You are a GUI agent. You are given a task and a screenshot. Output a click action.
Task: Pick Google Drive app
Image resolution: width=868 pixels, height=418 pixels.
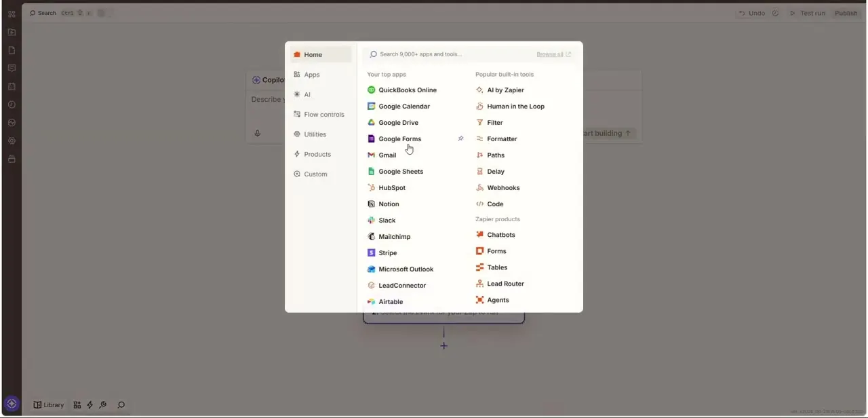[393, 122]
